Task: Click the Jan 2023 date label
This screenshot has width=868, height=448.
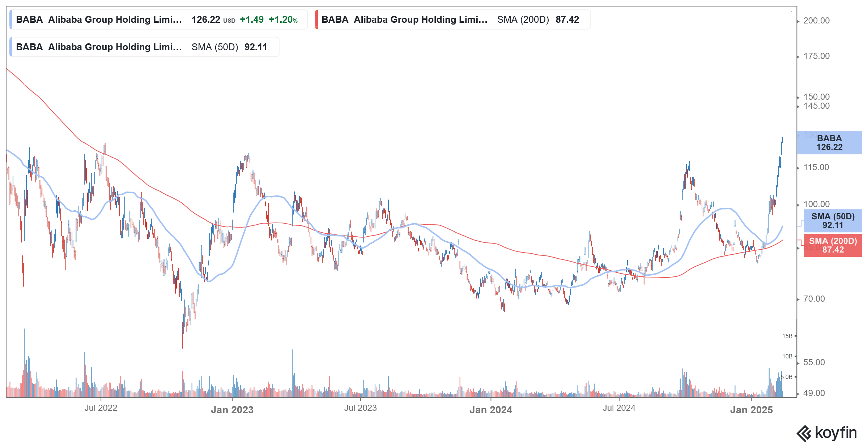Action: pos(232,410)
